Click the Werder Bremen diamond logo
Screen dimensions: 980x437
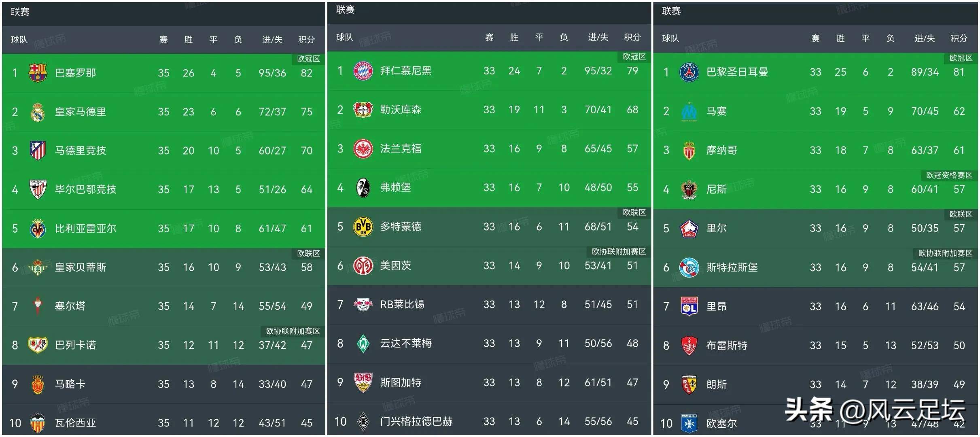363,344
